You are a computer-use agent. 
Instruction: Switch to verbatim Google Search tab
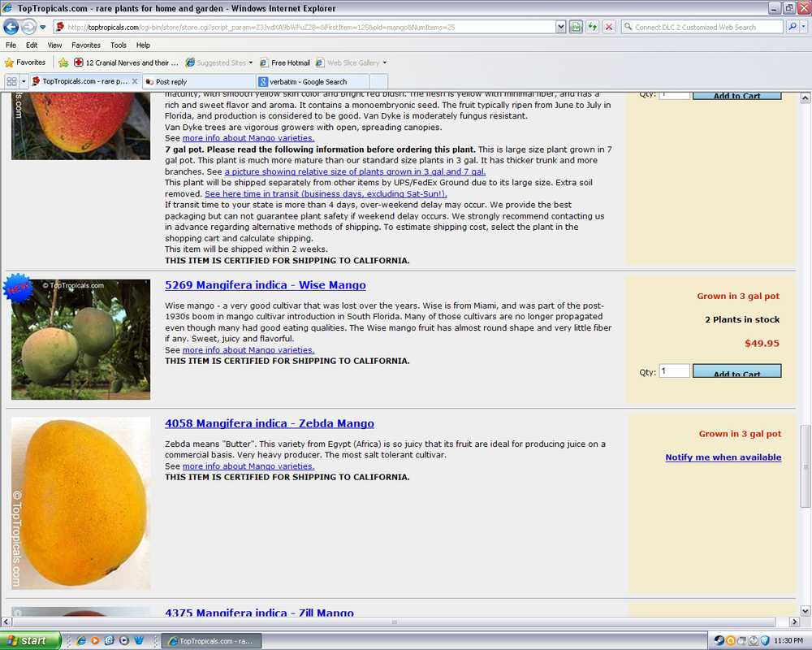[313, 81]
